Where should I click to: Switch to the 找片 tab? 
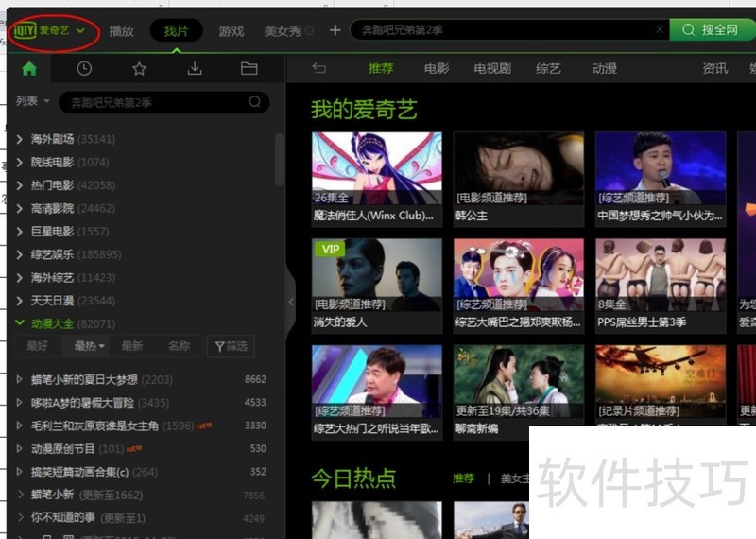pos(176,31)
